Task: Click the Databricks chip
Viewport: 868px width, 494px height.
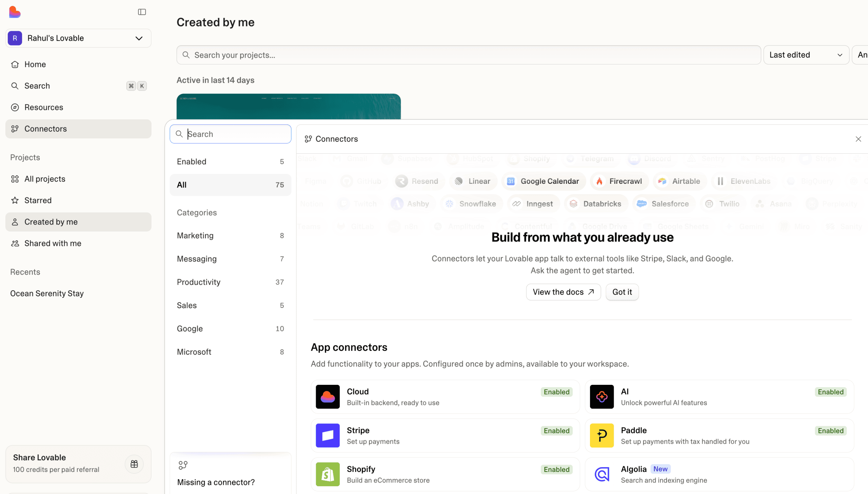Action: (x=596, y=204)
